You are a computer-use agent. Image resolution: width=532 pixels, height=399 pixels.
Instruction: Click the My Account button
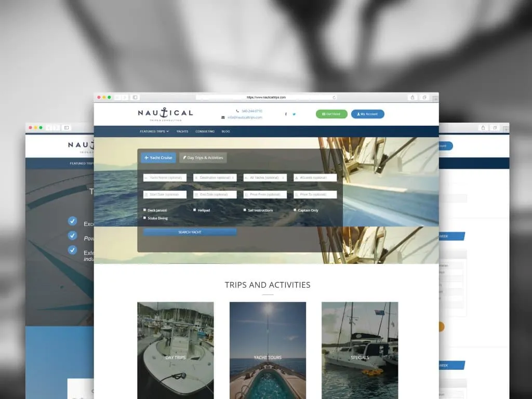367,114
